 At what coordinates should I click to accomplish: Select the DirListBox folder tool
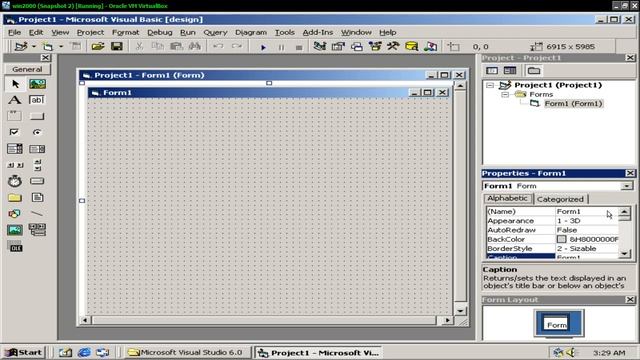(15, 198)
